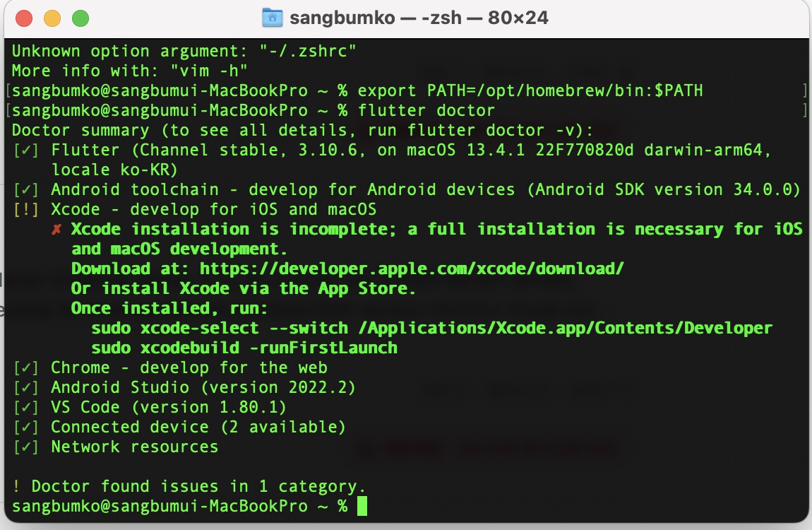
Task: Click 'sudo xcodebuild -runFirstLaunch' command
Action: (x=244, y=348)
